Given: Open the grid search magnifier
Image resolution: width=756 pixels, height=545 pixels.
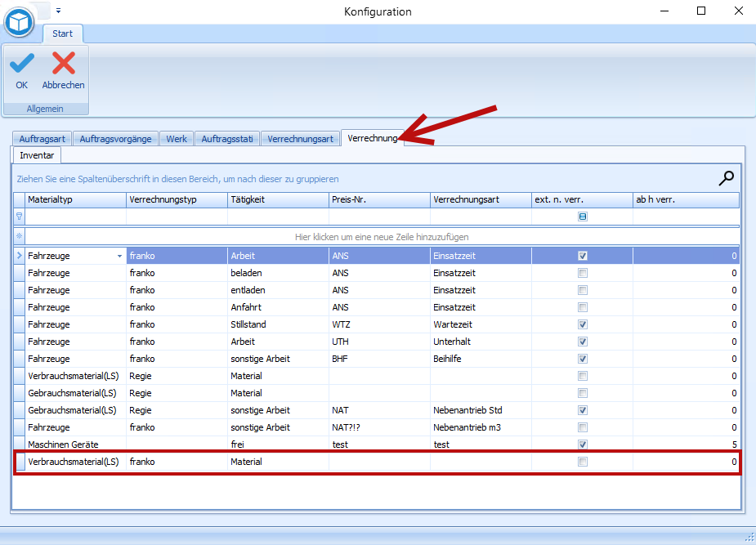Looking at the screenshot, I should [x=726, y=178].
